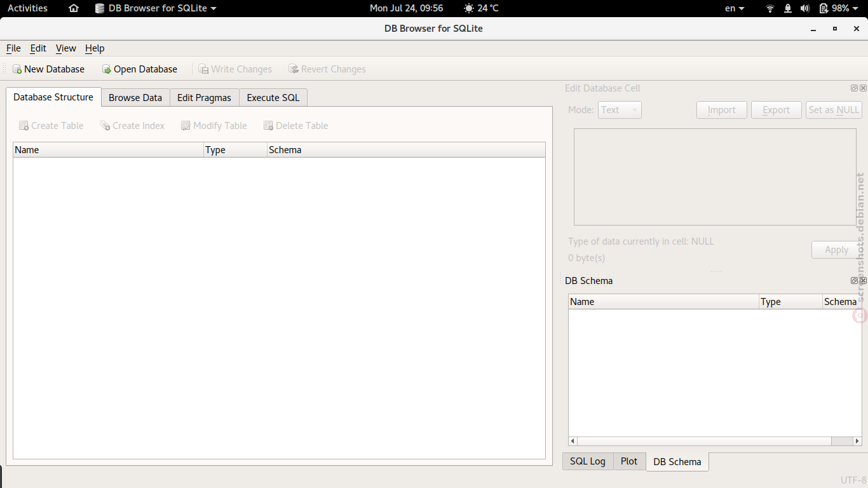The image size is (868, 488).
Task: Switch to the Execute SQL tab
Action: [273, 98]
